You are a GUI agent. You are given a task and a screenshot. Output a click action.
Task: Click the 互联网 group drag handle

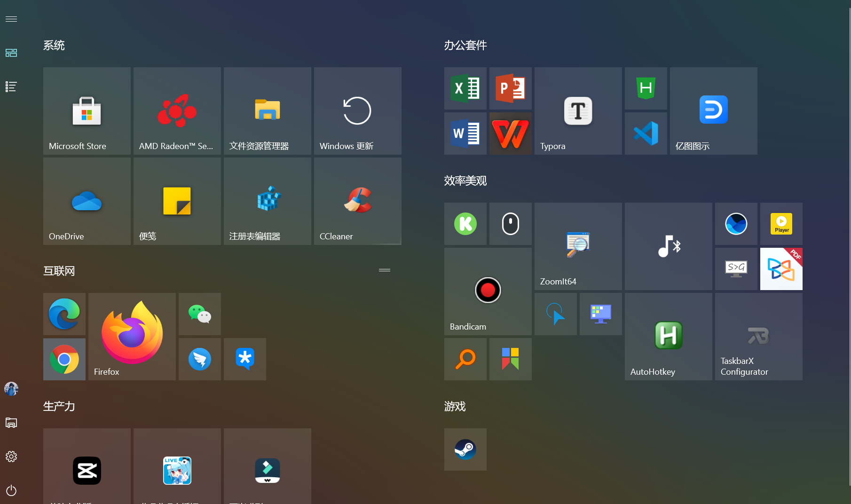pyautogui.click(x=385, y=270)
